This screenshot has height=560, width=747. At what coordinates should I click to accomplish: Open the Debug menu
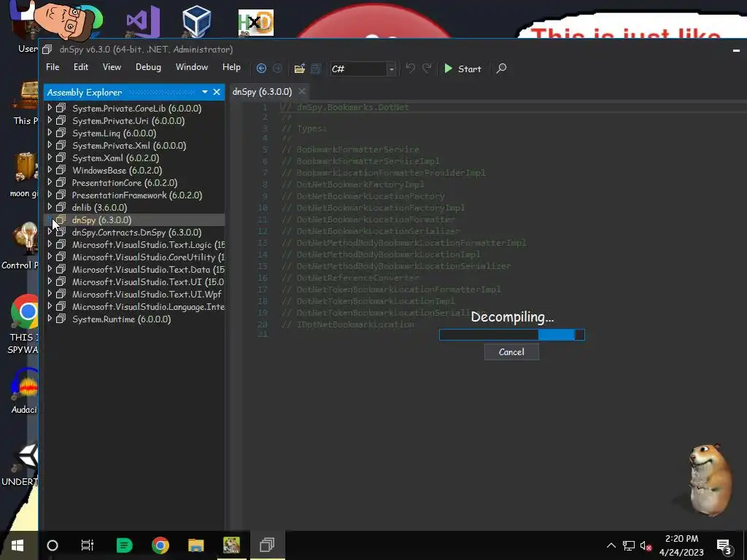pyautogui.click(x=148, y=67)
